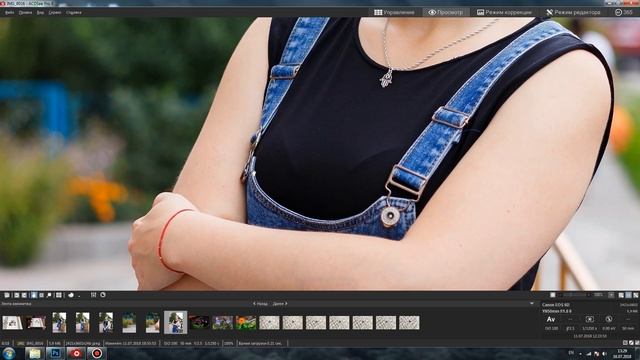Open the Справка menu
This screenshot has width=640, height=360.
74,13
